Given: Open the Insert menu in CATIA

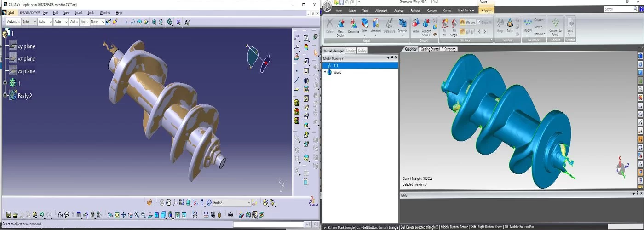Looking at the screenshot, I should (x=79, y=13).
